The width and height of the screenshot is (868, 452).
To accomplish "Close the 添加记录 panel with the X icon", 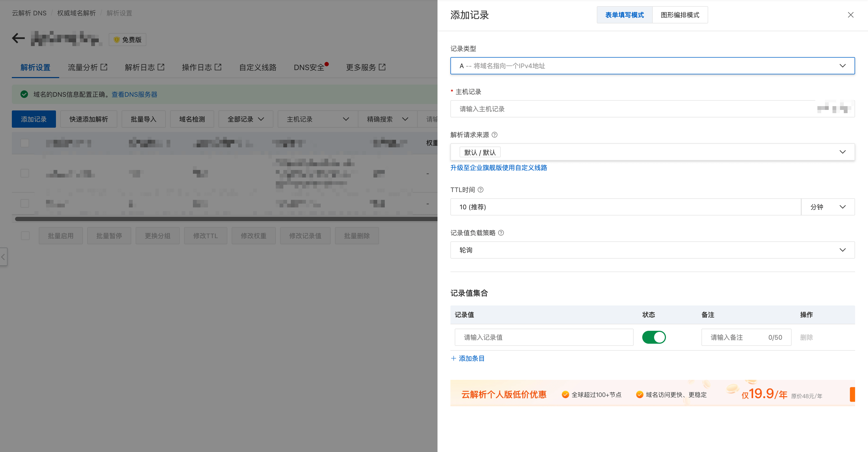I will 851,15.
